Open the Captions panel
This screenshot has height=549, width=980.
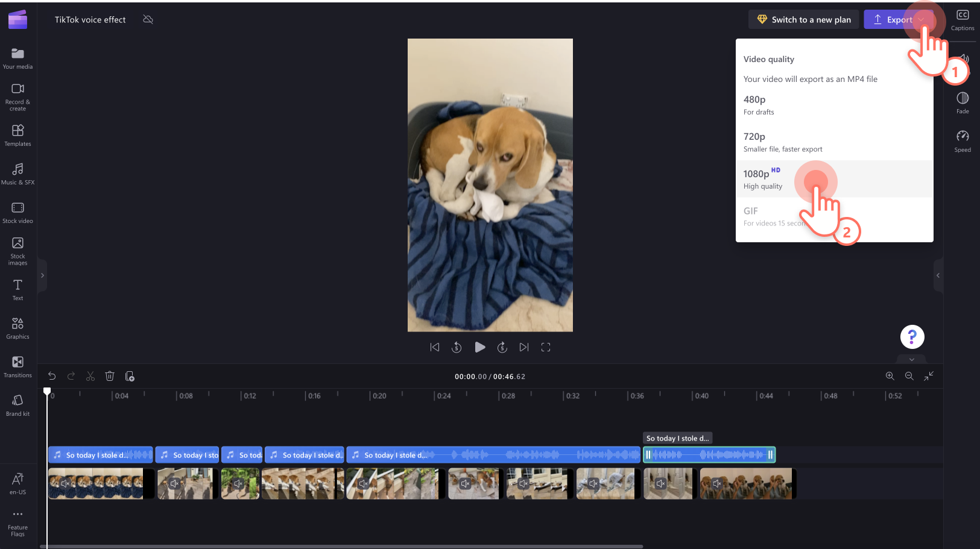pyautogui.click(x=963, y=20)
